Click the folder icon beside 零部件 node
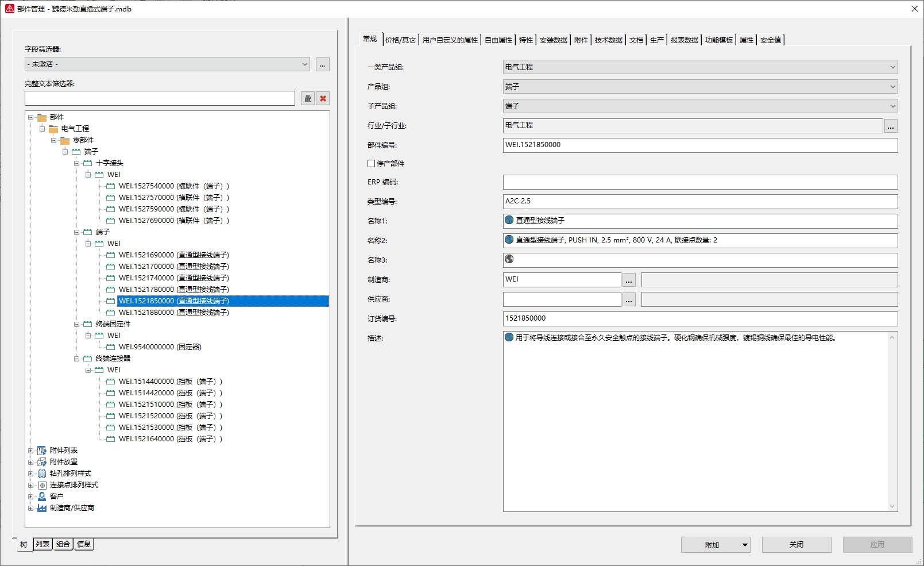Screen dimensions: 924x566 [x=65, y=140]
